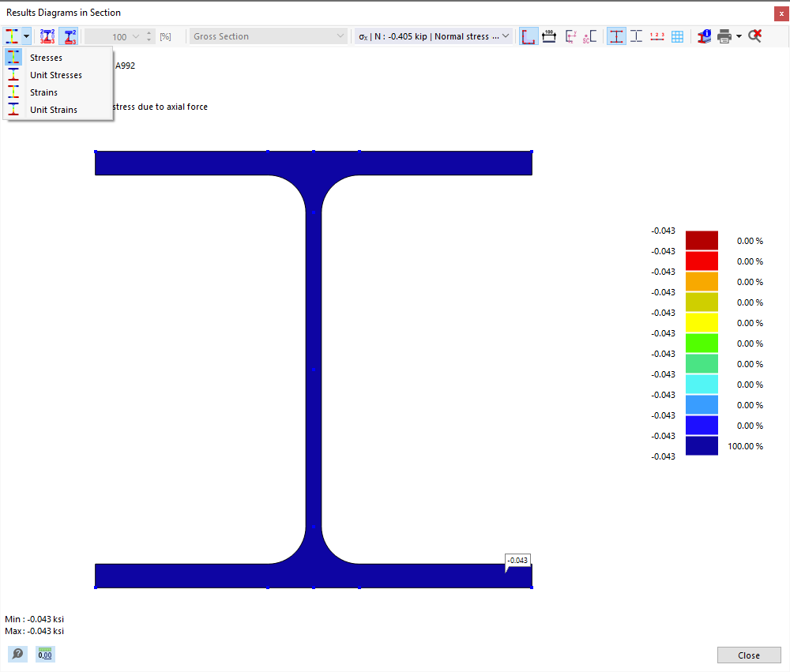Select the dimensions display icon
The image size is (790, 672).
549,36
